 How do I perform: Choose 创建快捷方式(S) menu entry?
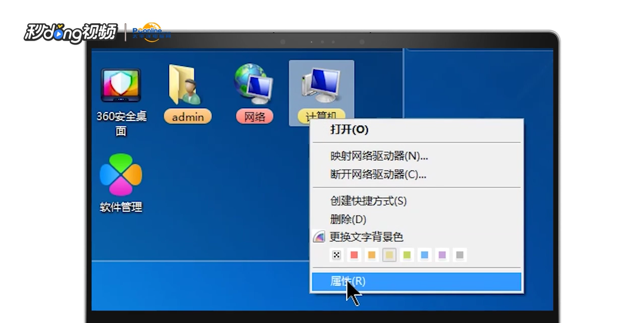(417, 201)
